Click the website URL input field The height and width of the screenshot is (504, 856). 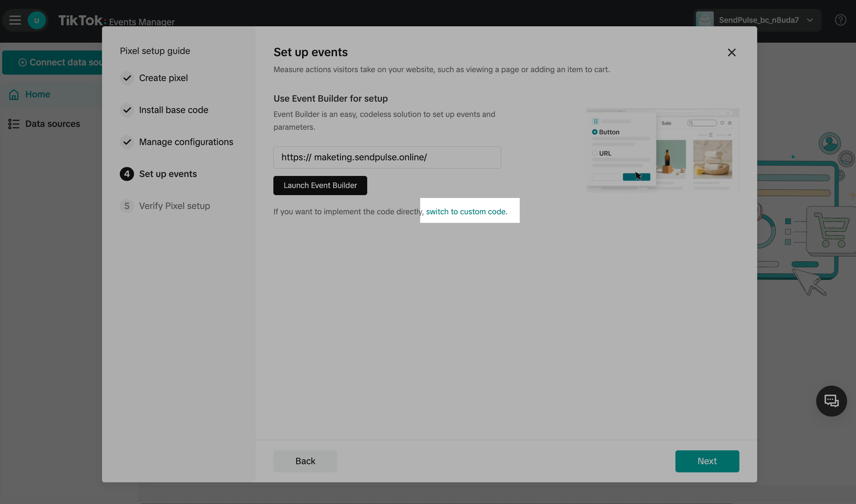387,157
